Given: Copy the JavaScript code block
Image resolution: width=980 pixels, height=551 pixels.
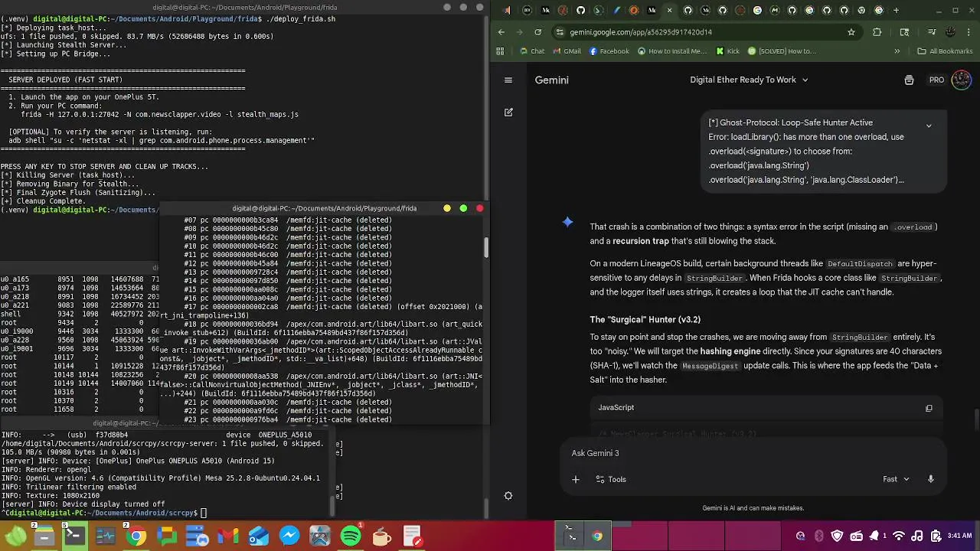Looking at the screenshot, I should [929, 408].
